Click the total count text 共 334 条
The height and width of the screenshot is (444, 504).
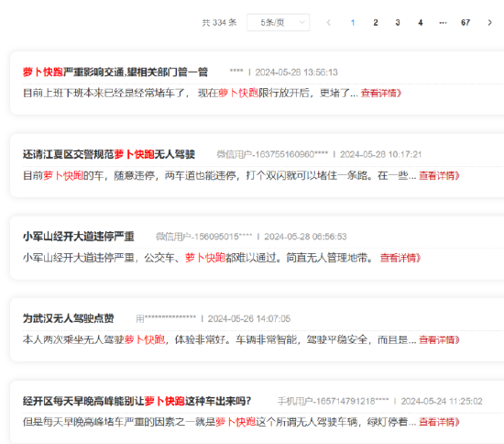tap(219, 23)
